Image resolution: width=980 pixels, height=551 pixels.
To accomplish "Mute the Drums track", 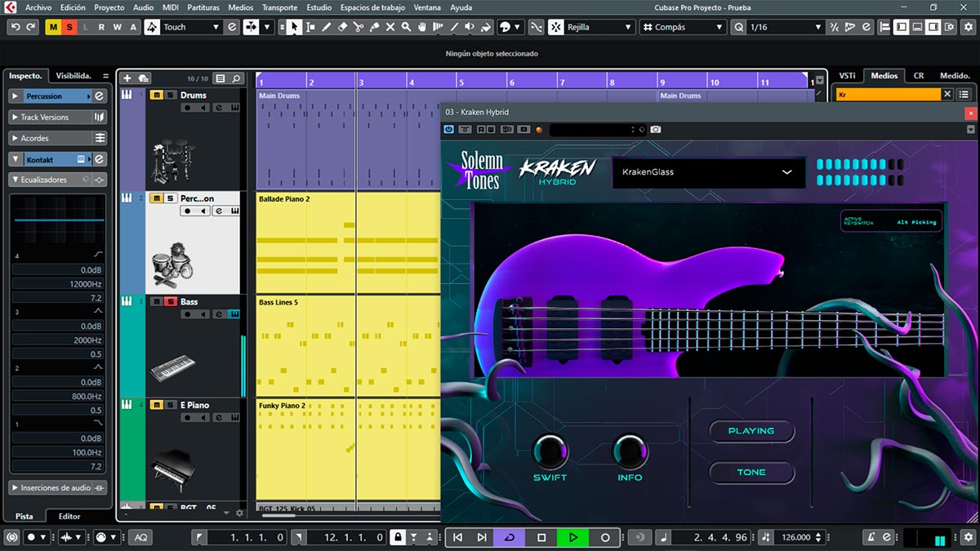I will pos(156,96).
